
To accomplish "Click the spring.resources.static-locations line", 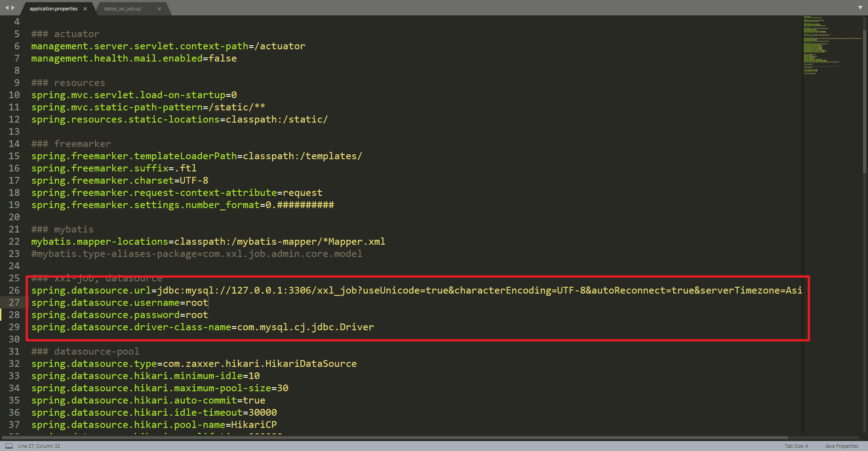I will point(179,119).
